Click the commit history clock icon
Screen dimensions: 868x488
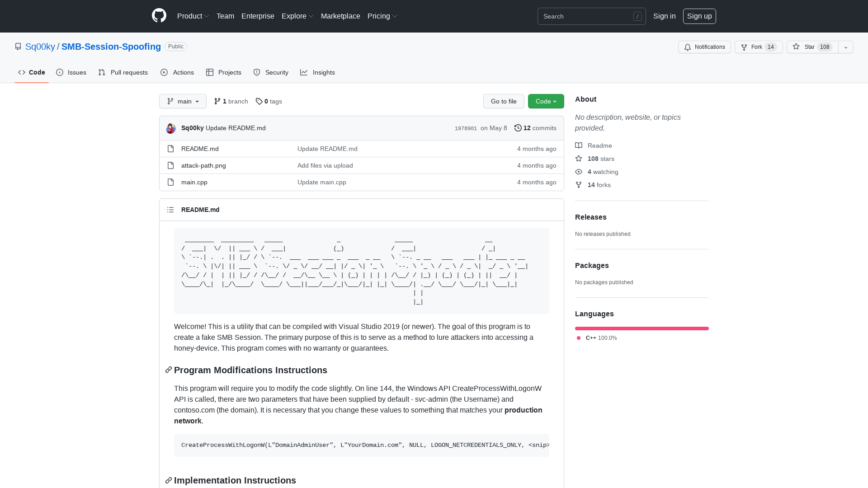pyautogui.click(x=518, y=128)
